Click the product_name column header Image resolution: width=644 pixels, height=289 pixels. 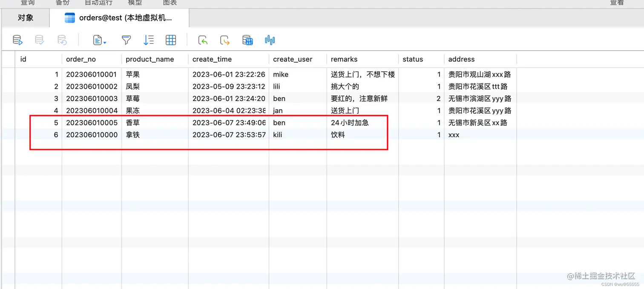155,59
